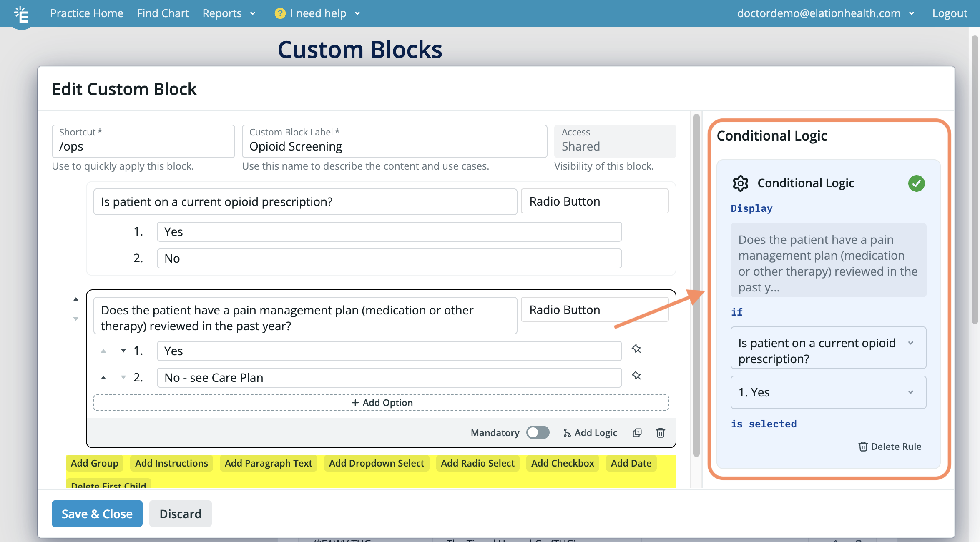Duplicate the pain management question block

tap(637, 433)
